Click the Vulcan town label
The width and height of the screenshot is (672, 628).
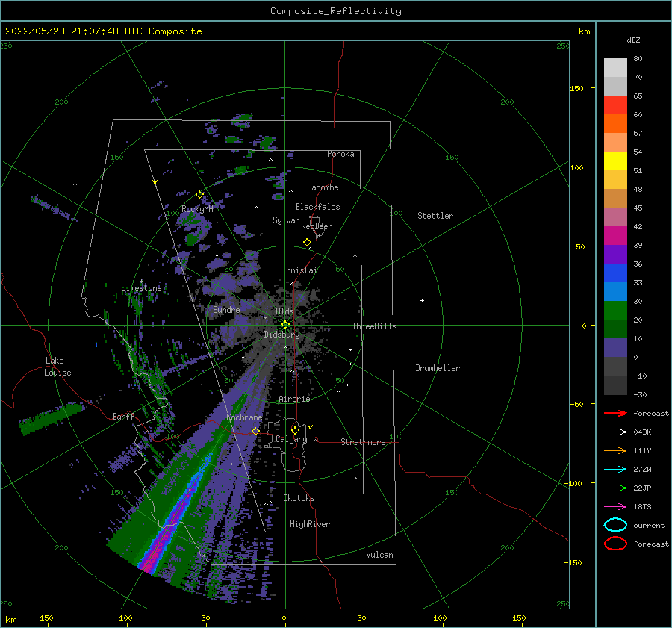tap(380, 555)
